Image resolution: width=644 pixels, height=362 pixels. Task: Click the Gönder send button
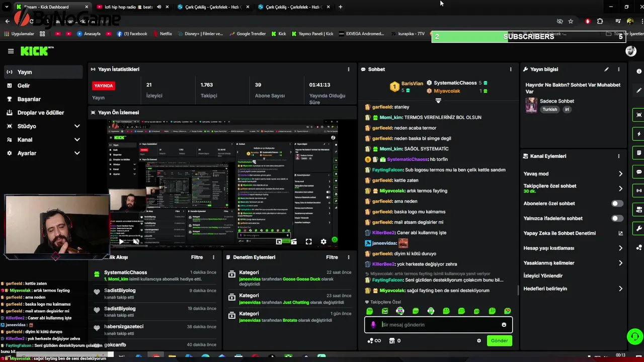coord(499,341)
